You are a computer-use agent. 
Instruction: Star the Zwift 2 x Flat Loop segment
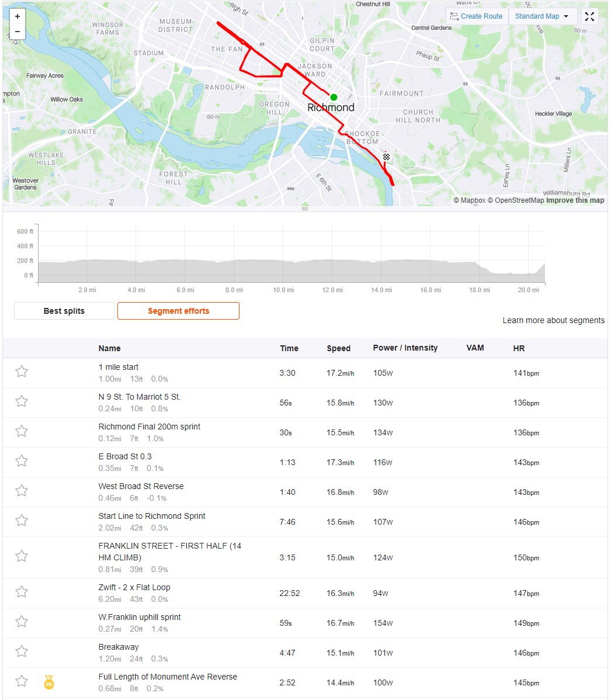pyautogui.click(x=22, y=592)
